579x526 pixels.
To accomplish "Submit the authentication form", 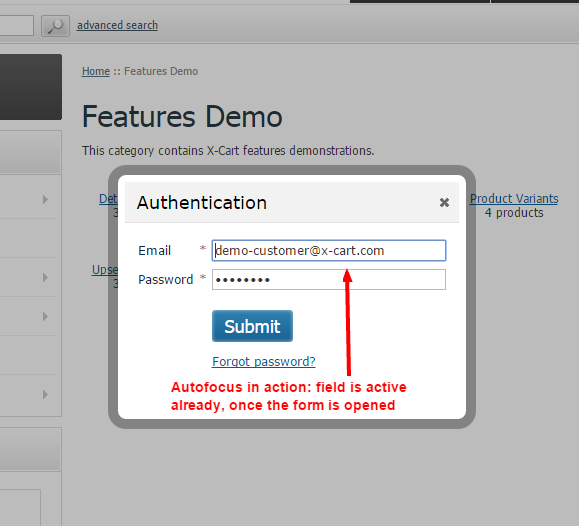I will pyautogui.click(x=252, y=326).
